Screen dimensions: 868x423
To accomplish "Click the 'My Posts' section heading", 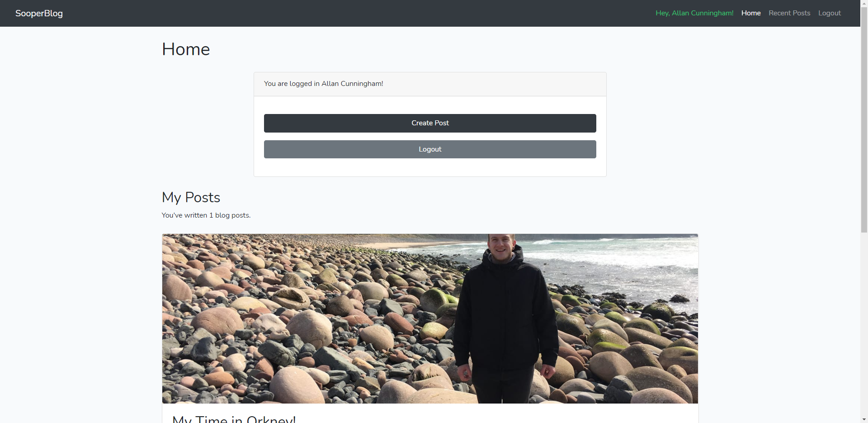I will (191, 197).
